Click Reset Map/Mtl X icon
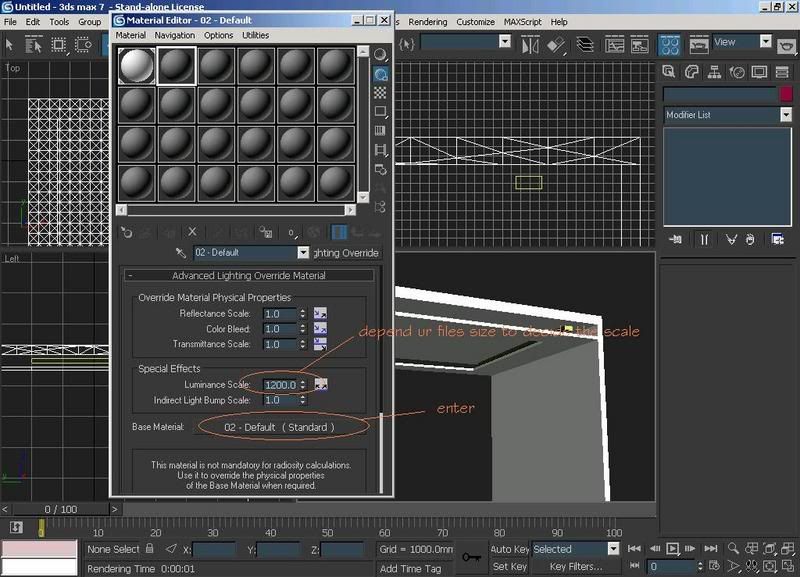This screenshot has width=800, height=577. (x=193, y=232)
